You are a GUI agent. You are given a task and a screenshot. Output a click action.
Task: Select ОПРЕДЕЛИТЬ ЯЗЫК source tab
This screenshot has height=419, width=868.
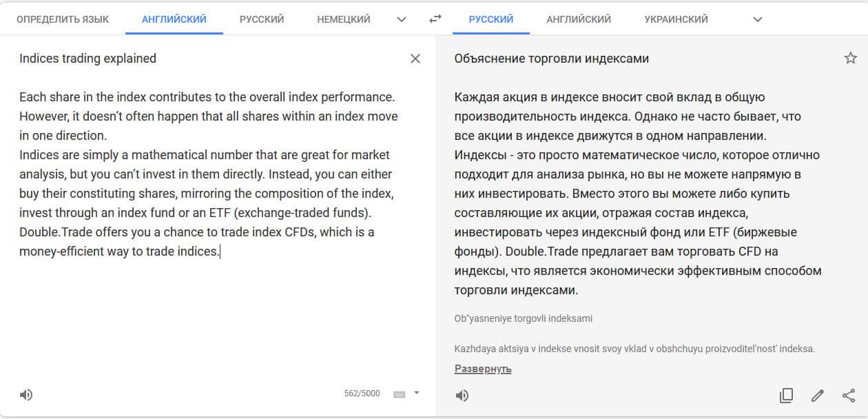63,19
